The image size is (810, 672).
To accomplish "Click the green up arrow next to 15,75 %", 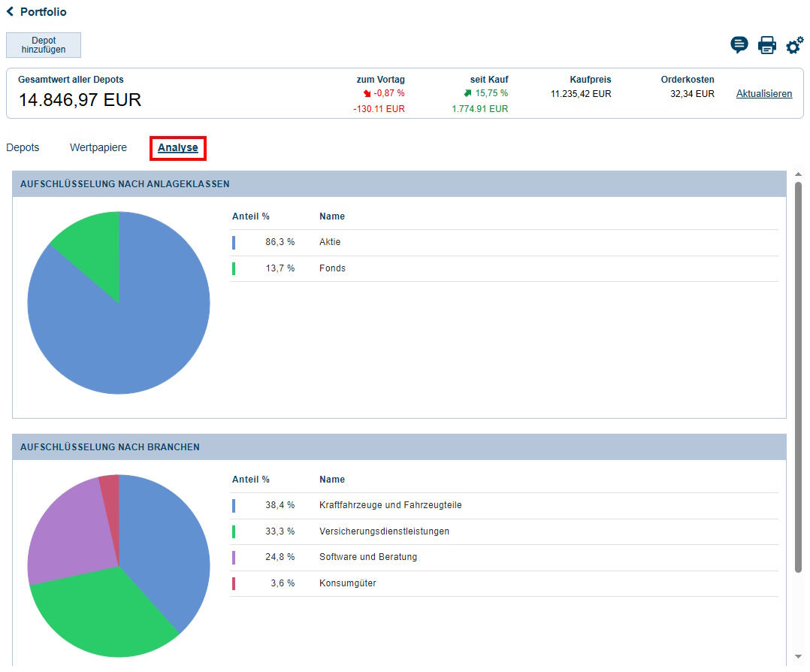I will click(467, 93).
